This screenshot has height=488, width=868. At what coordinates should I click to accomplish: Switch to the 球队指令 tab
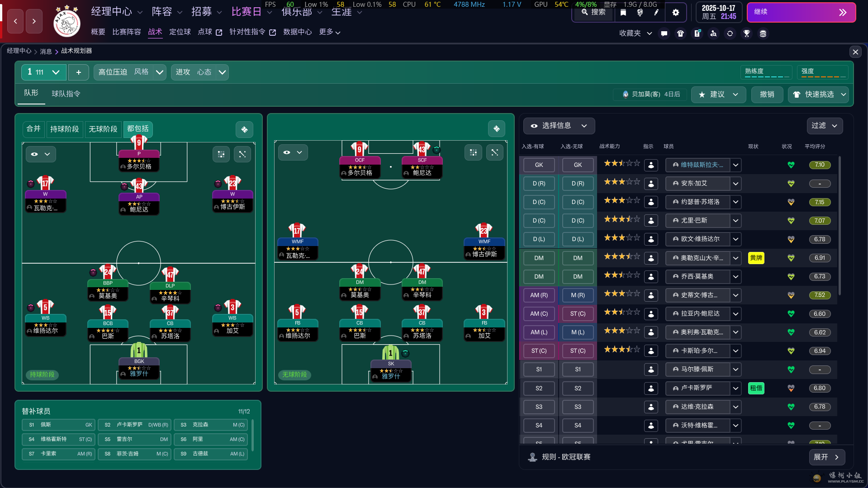point(66,94)
